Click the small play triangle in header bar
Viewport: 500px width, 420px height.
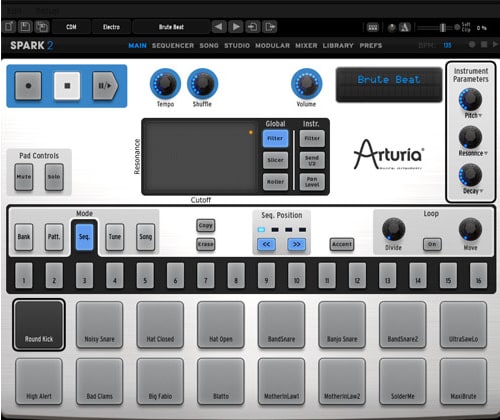pos(495,44)
